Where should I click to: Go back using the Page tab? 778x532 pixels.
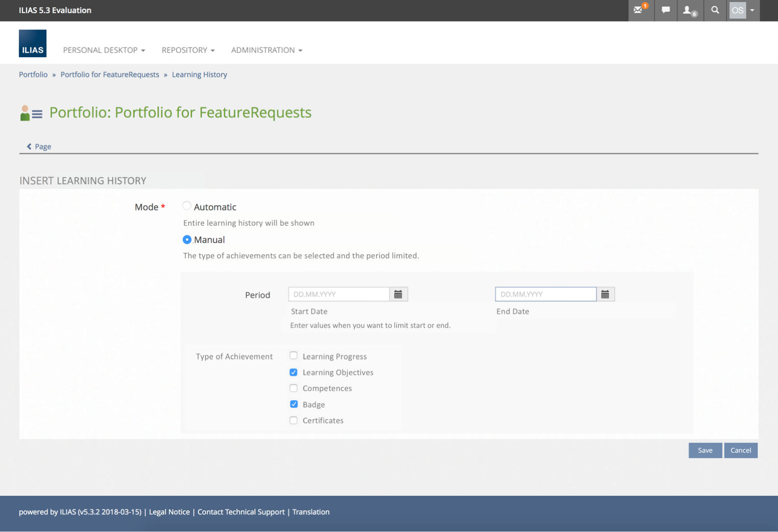39,147
